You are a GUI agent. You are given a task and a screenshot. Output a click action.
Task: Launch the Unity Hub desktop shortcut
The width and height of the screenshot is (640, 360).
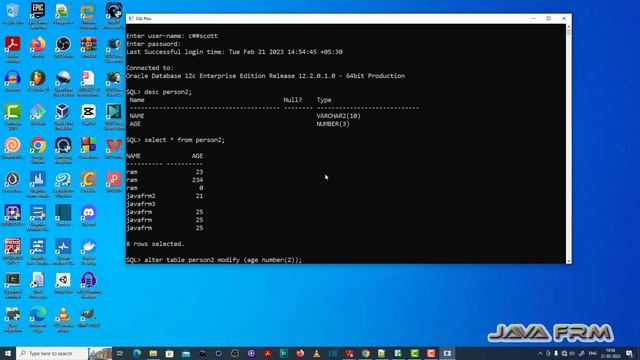63,283
